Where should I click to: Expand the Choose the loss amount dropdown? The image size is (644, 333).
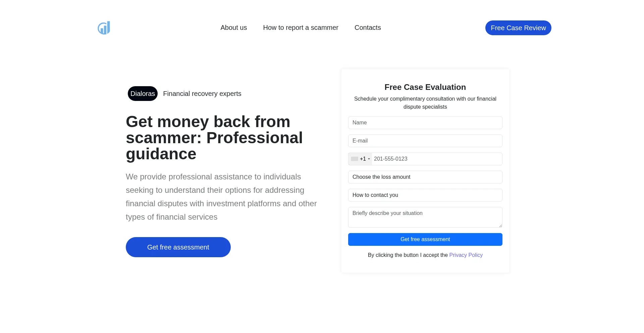coord(425,177)
